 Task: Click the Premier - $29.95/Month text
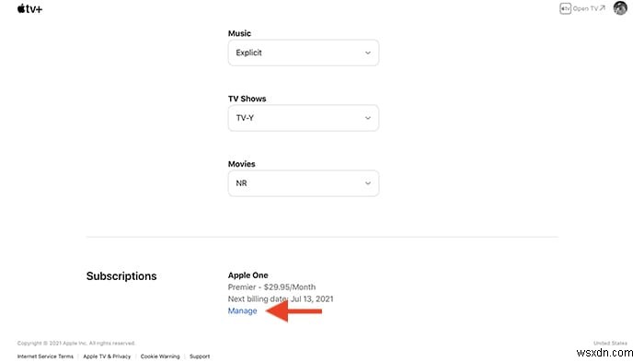coord(272,287)
